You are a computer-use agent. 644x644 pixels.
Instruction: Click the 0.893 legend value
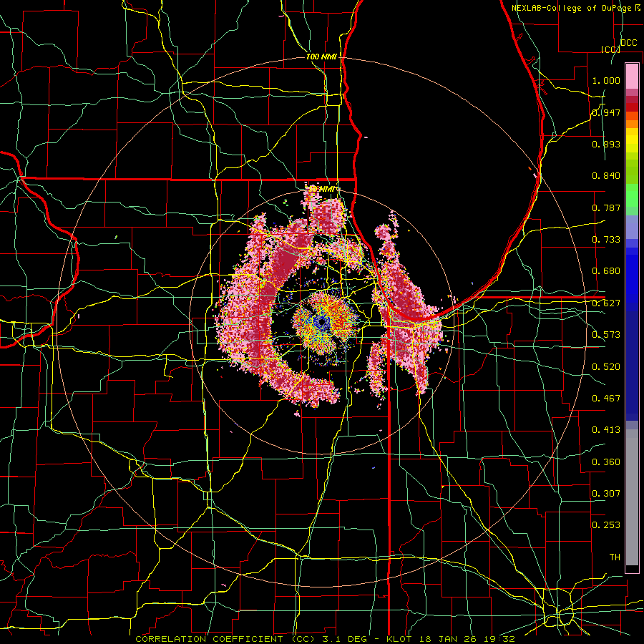606,144
